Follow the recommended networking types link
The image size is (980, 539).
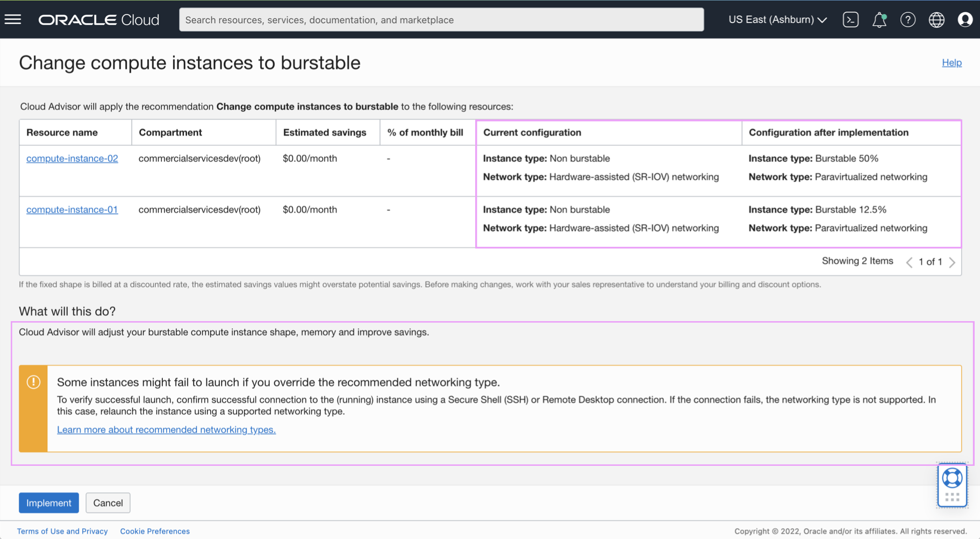coord(166,429)
